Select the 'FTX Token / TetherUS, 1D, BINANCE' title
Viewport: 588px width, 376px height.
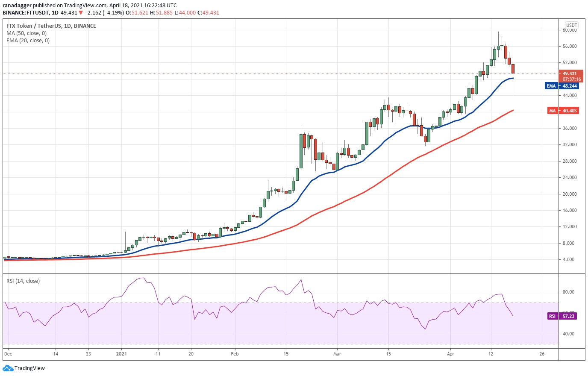pos(51,26)
